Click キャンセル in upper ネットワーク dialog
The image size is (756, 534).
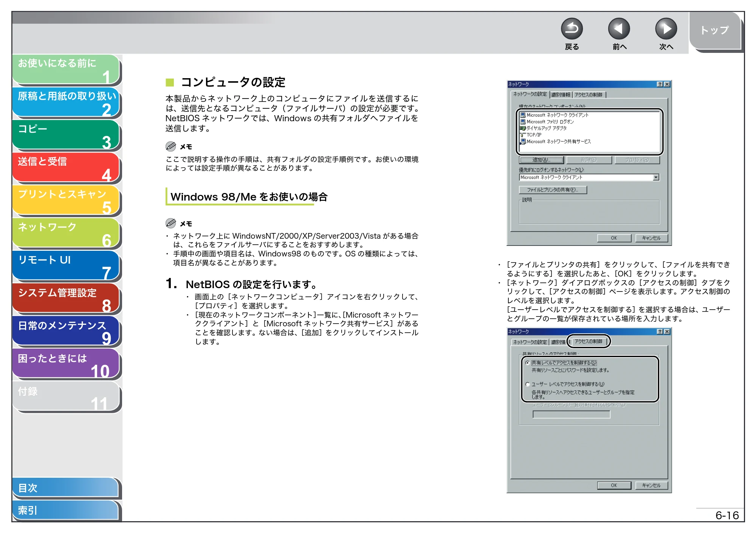coord(651,238)
